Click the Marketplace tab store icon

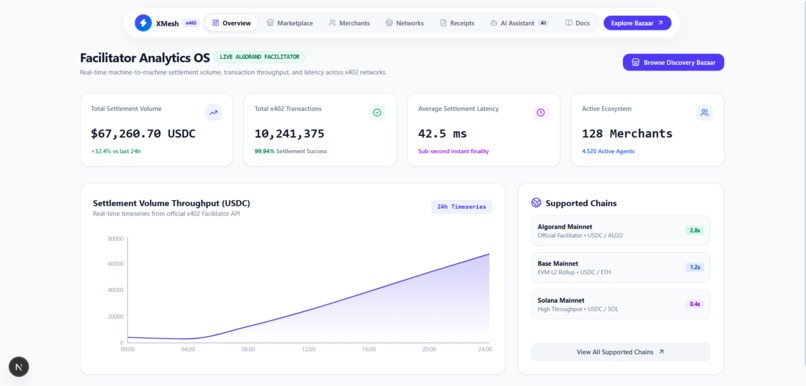click(x=270, y=23)
